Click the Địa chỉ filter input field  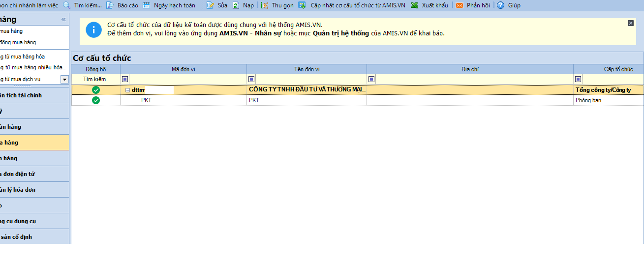pos(474,79)
